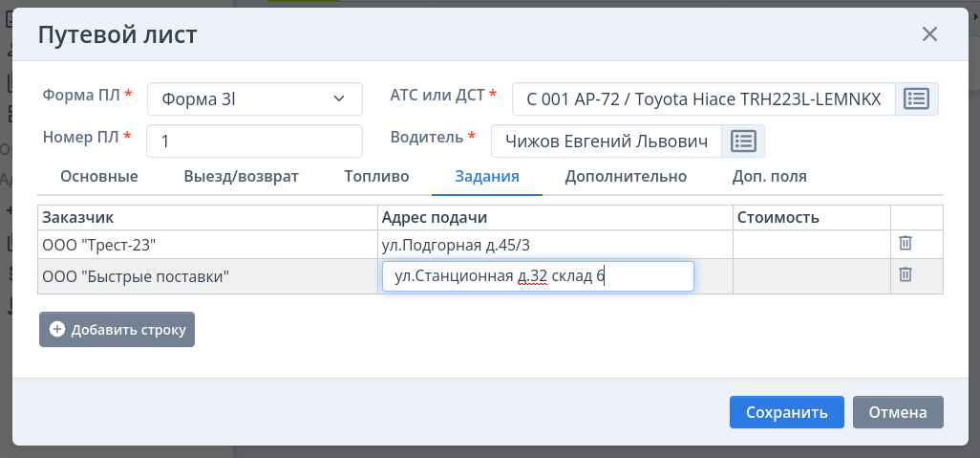The width and height of the screenshot is (980, 458).
Task: Click the АТС или ДСТ vehicle field
Action: [x=703, y=98]
